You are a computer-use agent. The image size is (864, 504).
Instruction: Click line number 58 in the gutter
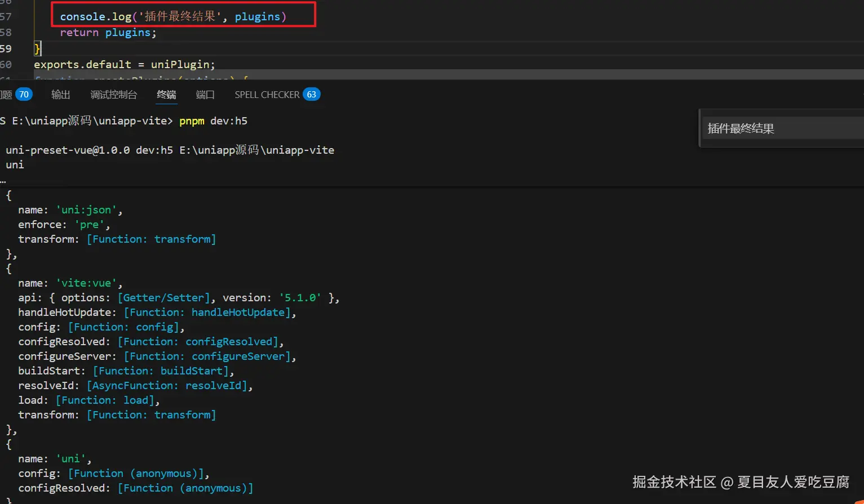click(x=6, y=33)
